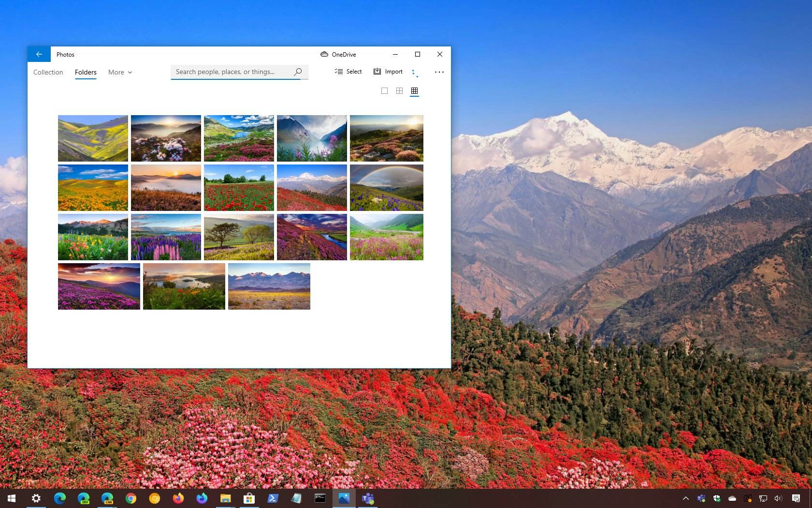The width and height of the screenshot is (812, 508).
Task: Switch to single large photo view
Action: [384, 91]
